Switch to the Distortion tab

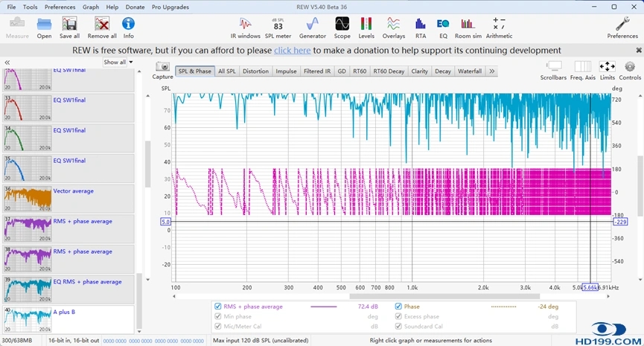tap(255, 71)
